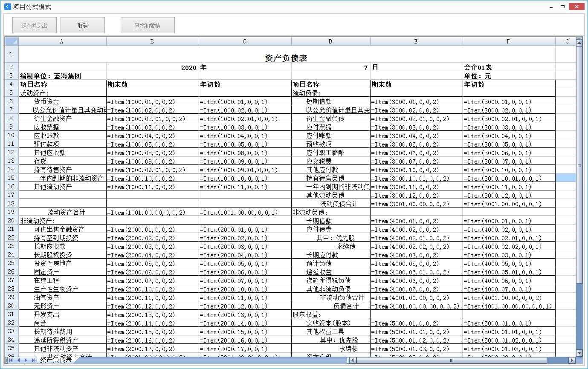Click the next sheet navigation arrow
The image size is (588, 369).
[x=26, y=360]
